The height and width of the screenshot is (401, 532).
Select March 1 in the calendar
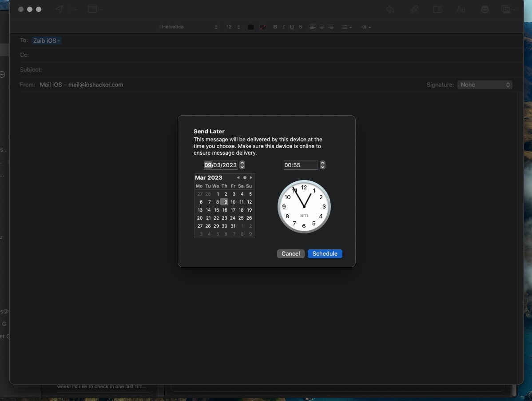pyautogui.click(x=218, y=194)
